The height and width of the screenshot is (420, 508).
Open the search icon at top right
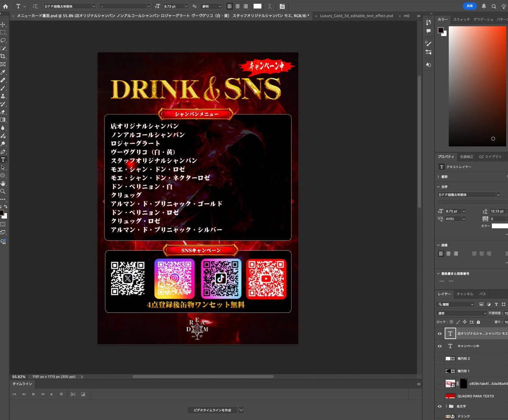click(x=494, y=6)
